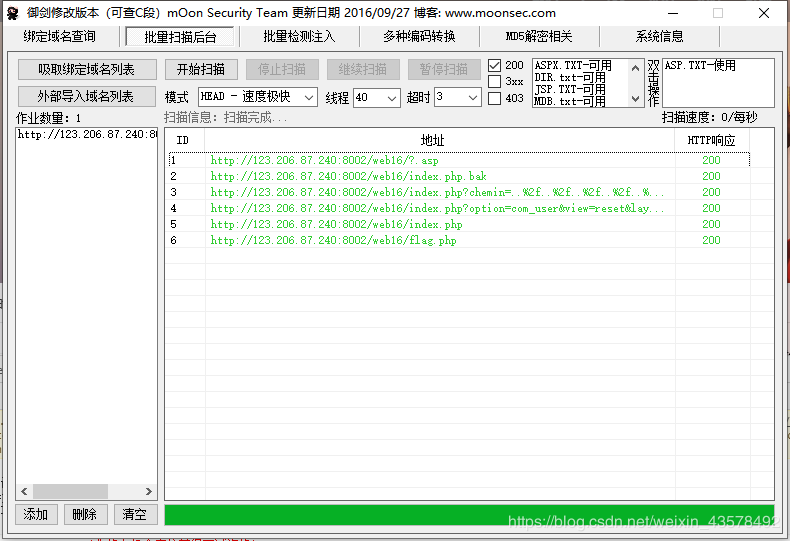Expand the 超时 timeout dropdown
This screenshot has width=790, height=541.
pyautogui.click(x=458, y=97)
